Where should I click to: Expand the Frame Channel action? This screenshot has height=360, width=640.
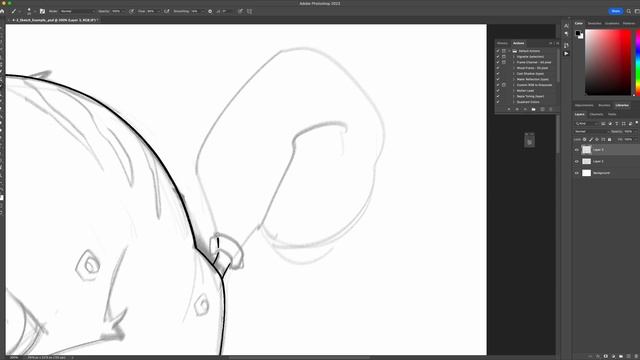(x=514, y=62)
